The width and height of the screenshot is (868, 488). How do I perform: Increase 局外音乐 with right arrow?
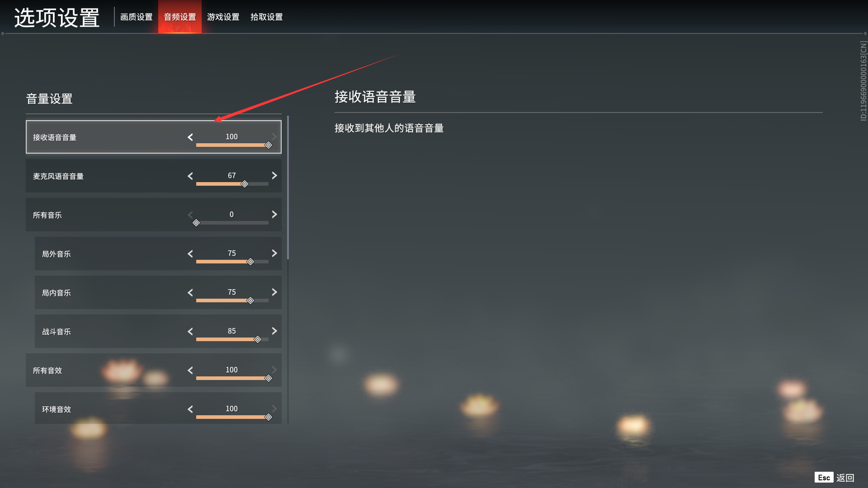274,253
